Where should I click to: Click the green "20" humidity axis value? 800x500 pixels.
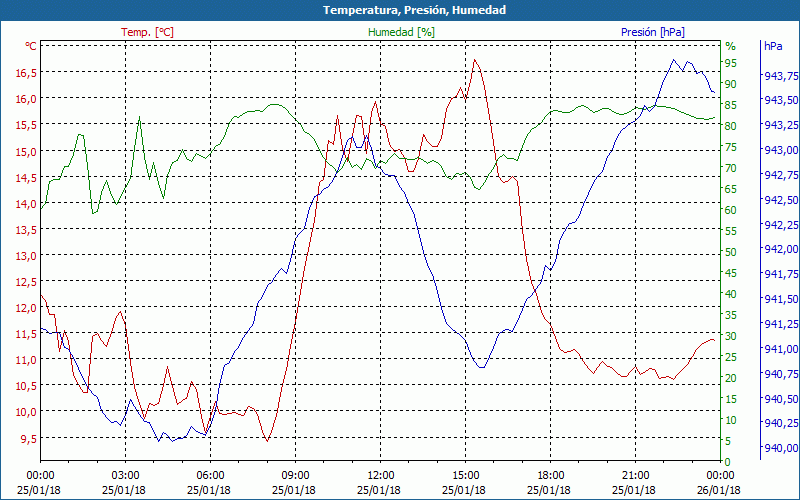coord(731,378)
